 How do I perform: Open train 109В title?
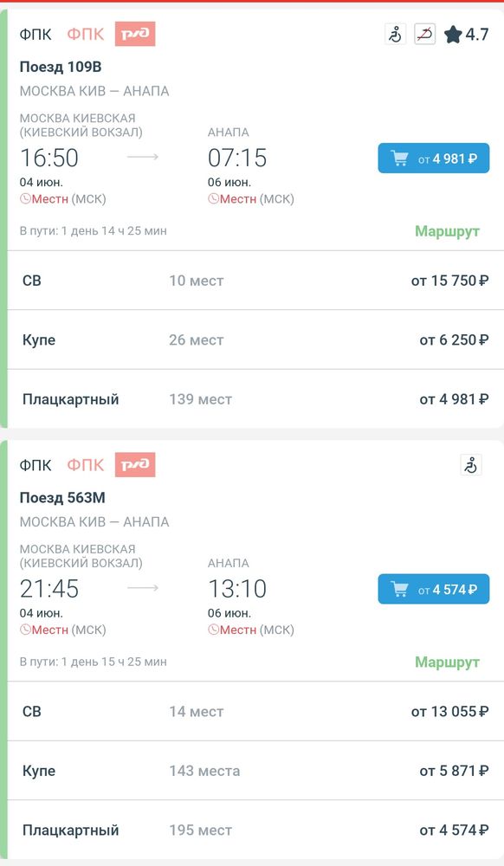point(61,67)
